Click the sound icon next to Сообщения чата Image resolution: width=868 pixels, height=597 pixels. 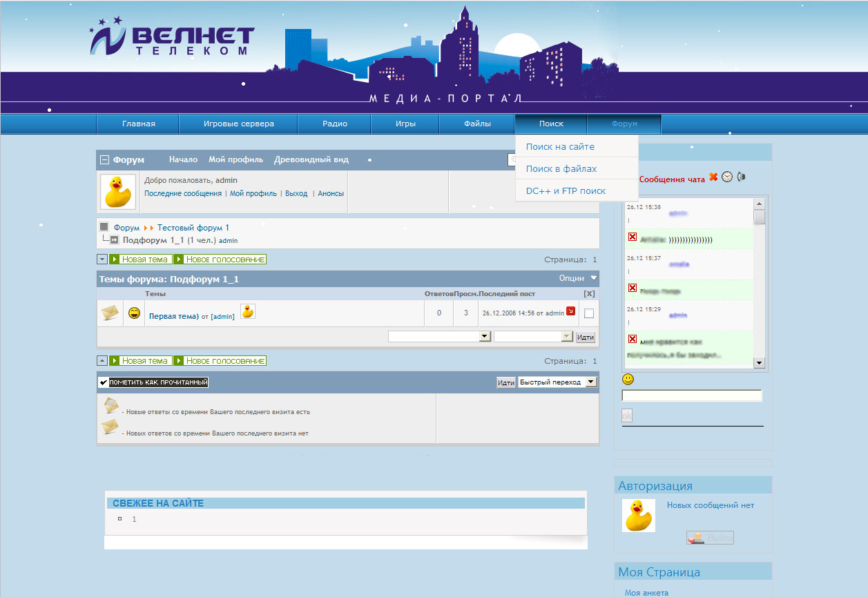pyautogui.click(x=741, y=177)
